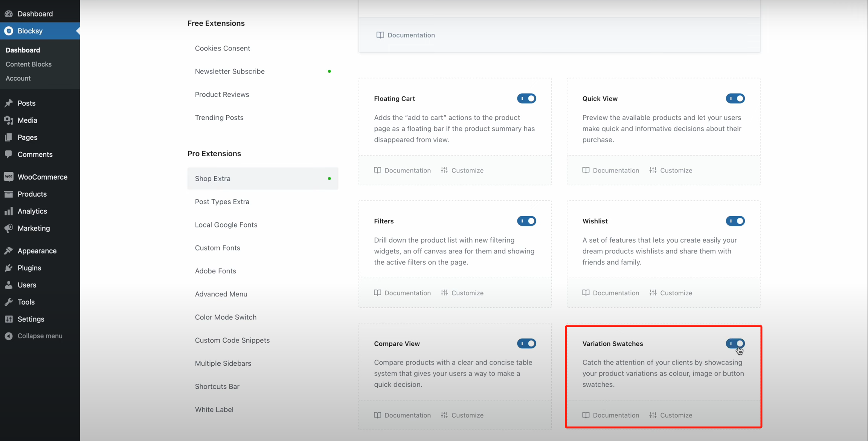Open Documentation for Variation Swatches
868x441 pixels.
click(x=610, y=415)
